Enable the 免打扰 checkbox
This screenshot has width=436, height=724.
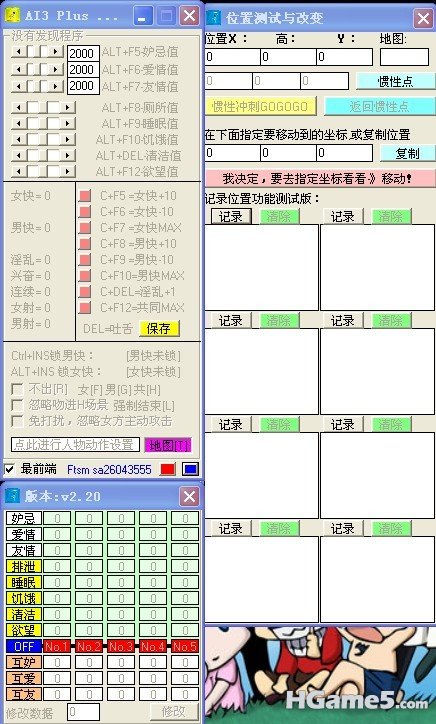pos(17,421)
